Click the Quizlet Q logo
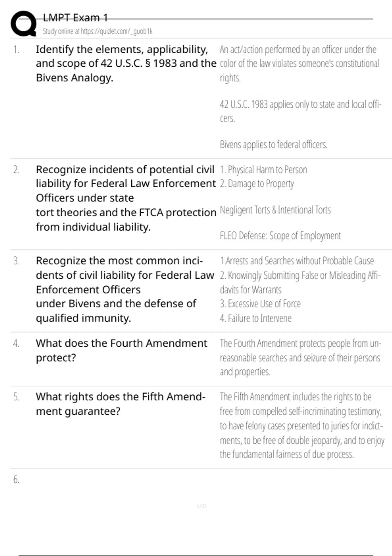 (23, 24)
